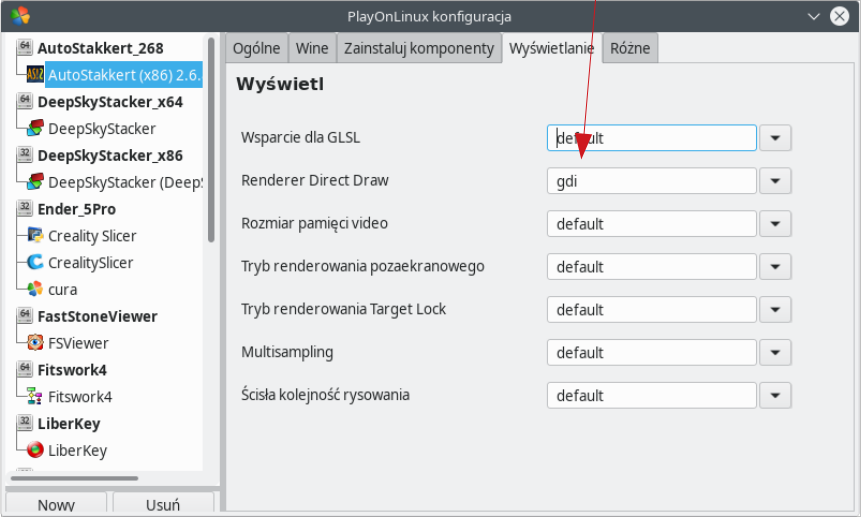Select the FastStoneViewer virtual drive

tap(97, 316)
